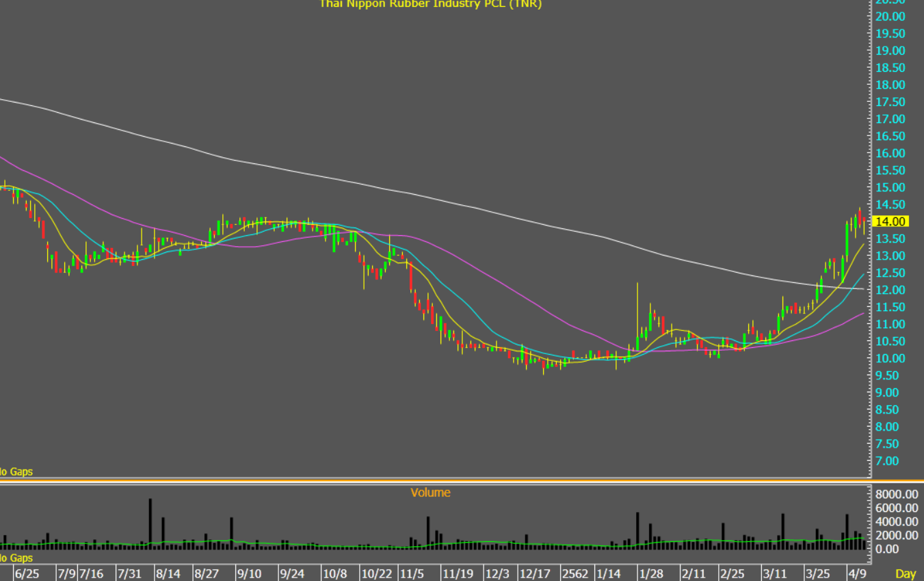
Task: Click the 10/8 date label
Action: 335,573
